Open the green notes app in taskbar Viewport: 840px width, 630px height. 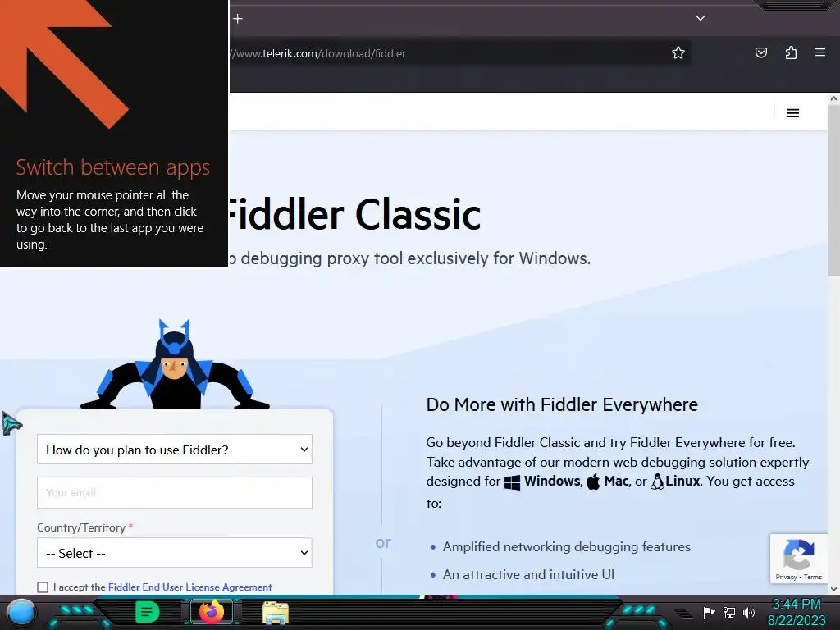147,612
